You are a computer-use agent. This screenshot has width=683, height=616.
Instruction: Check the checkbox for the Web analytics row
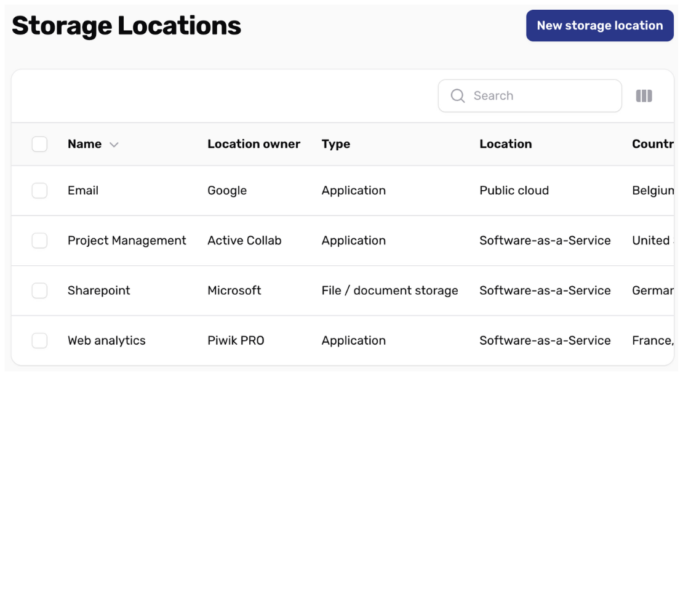(x=39, y=340)
